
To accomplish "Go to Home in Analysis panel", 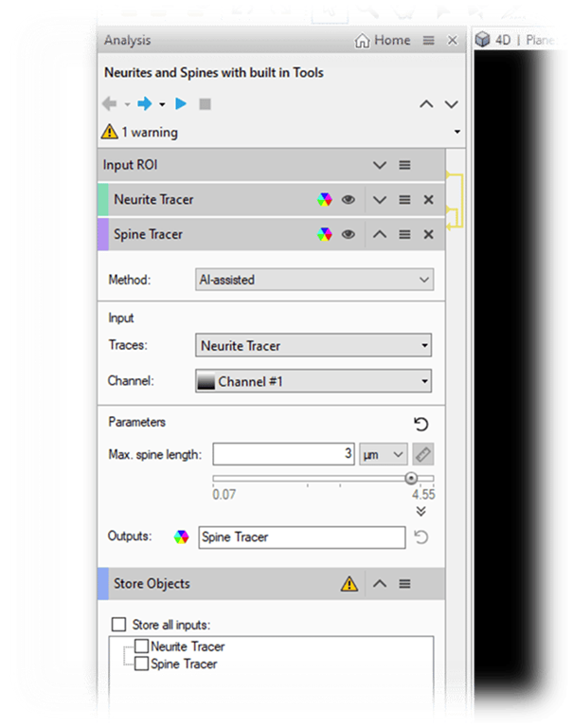I will [383, 41].
